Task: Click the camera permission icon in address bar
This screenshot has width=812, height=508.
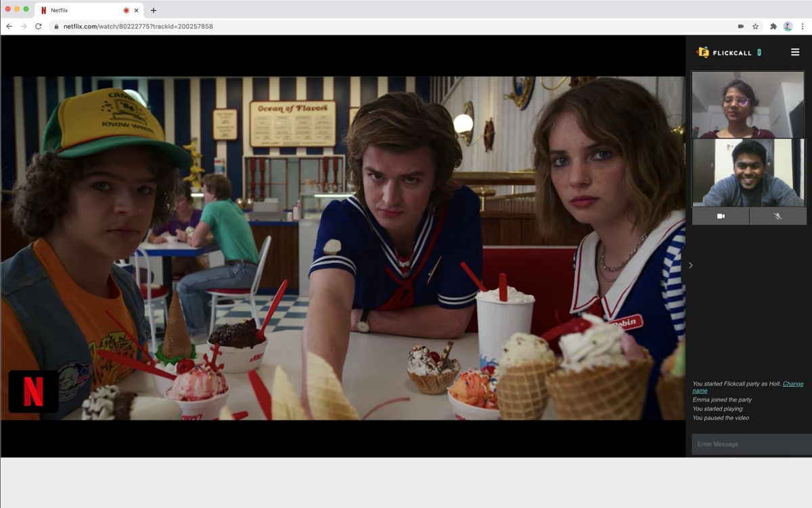Action: [x=740, y=26]
